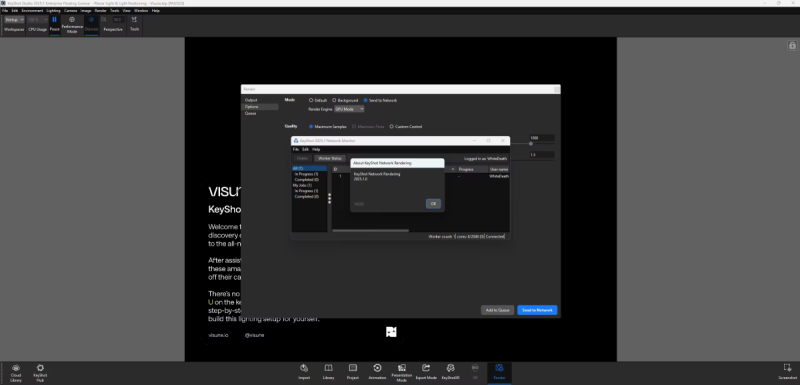This screenshot has width=800, height=385.
Task: Open the Render menu in menu bar
Action: coord(101,10)
